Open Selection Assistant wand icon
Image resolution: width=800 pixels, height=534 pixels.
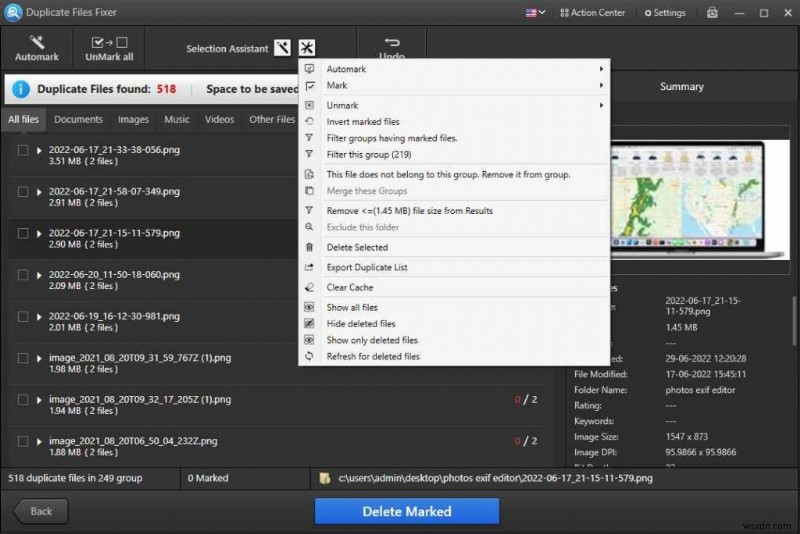click(x=282, y=48)
